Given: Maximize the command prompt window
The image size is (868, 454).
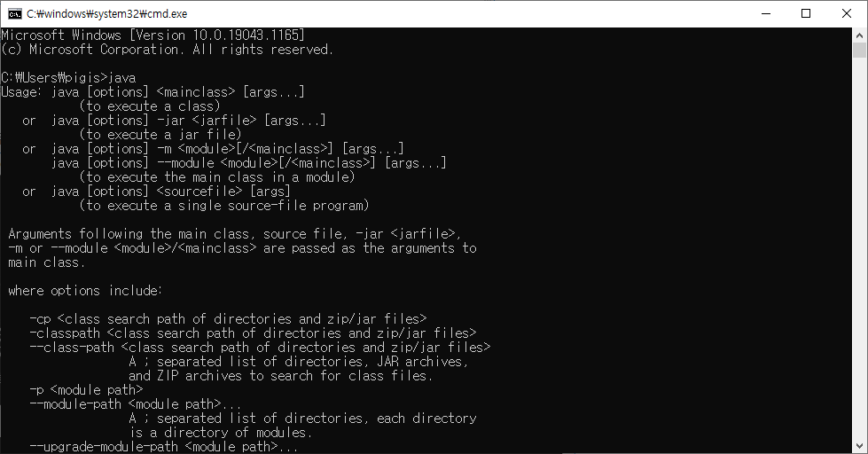Looking at the screenshot, I should (x=806, y=14).
